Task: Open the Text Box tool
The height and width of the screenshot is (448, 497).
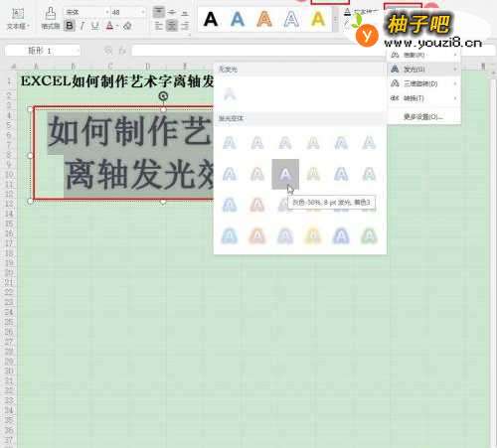Action: [x=18, y=18]
